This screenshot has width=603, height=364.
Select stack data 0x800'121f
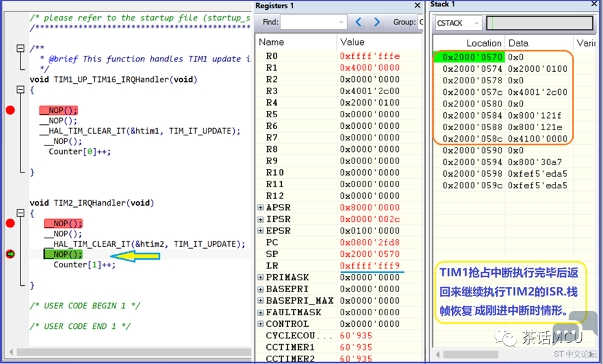534,115
